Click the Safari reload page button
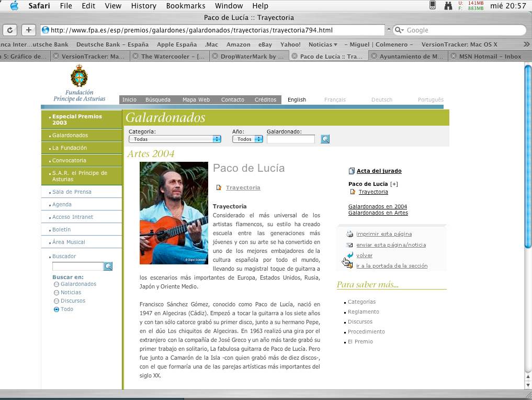Screen dimensions: 532x400 [10, 30]
